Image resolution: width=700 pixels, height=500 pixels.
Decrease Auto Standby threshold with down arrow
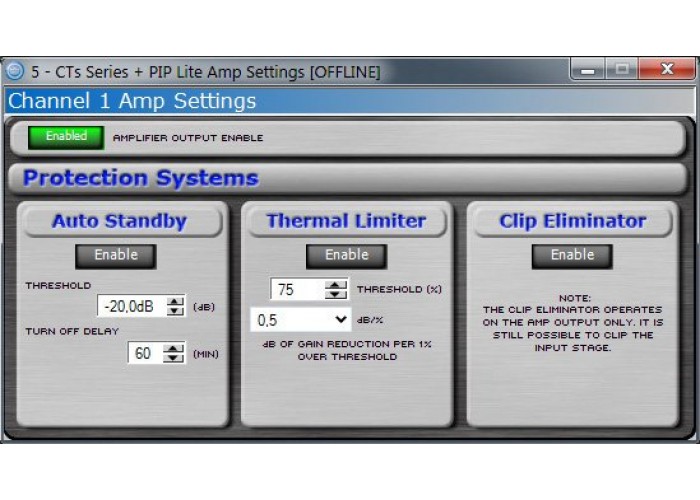[175, 311]
